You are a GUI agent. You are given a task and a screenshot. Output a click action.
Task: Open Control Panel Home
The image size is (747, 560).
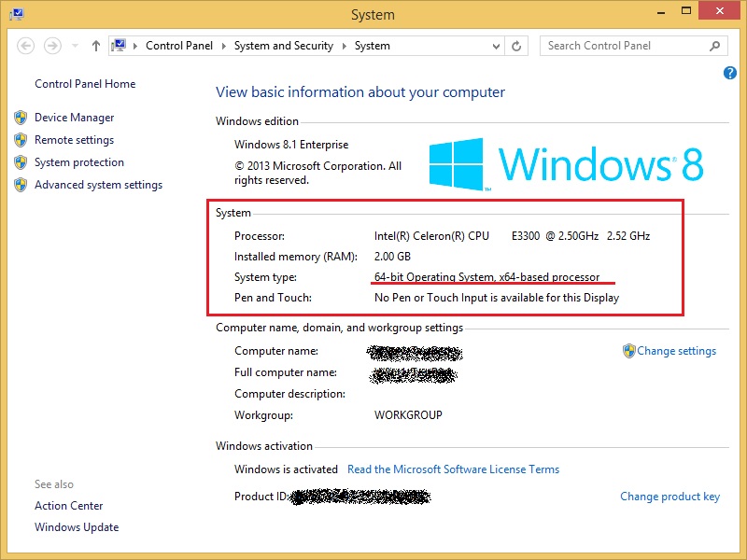click(85, 84)
